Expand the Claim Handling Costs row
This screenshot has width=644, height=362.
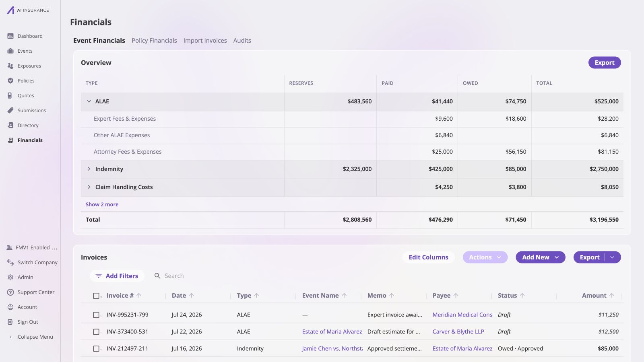[x=89, y=187]
